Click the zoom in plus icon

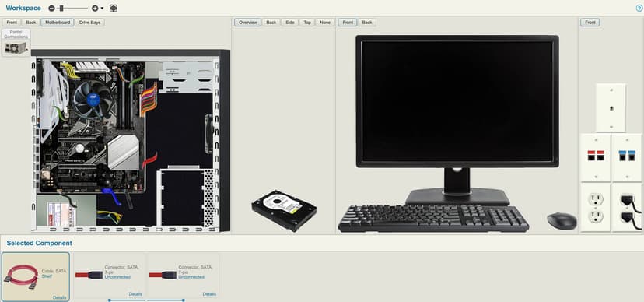[95, 9]
